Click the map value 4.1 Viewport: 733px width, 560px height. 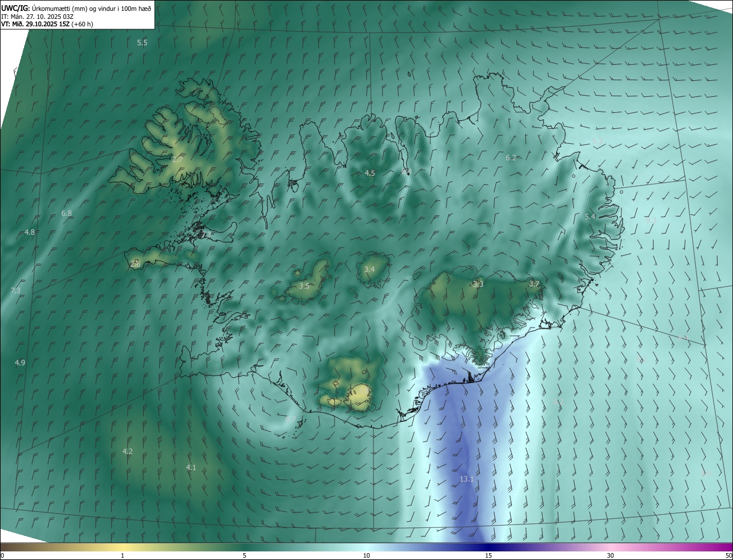(191, 468)
